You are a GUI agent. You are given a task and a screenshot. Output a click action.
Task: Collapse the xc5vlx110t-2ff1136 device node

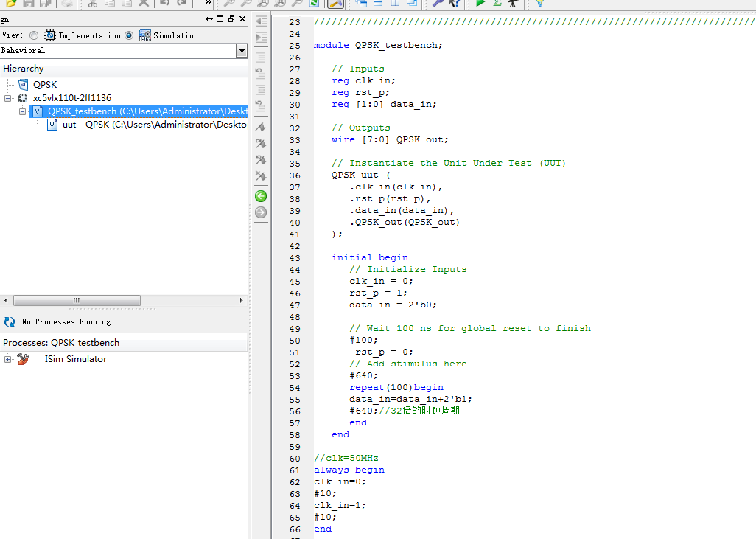(x=8, y=97)
